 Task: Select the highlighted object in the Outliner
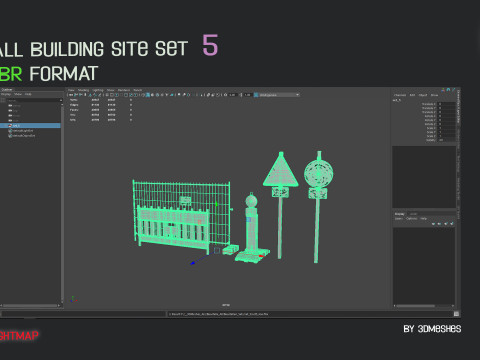coord(30,125)
